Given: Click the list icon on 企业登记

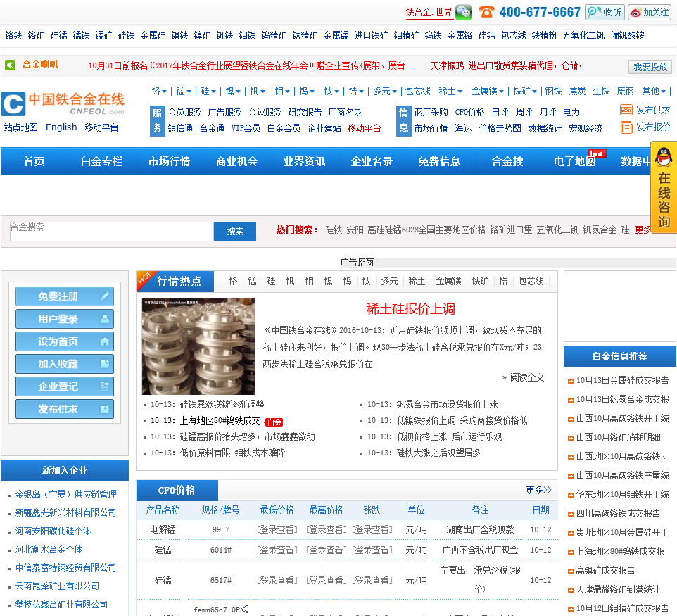Looking at the screenshot, I should point(104,386).
